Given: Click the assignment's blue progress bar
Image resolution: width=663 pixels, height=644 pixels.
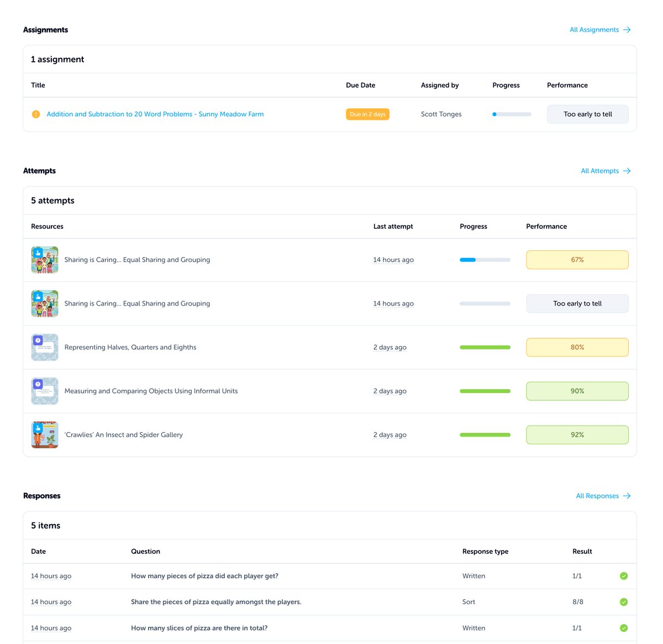Looking at the screenshot, I should click(x=512, y=114).
